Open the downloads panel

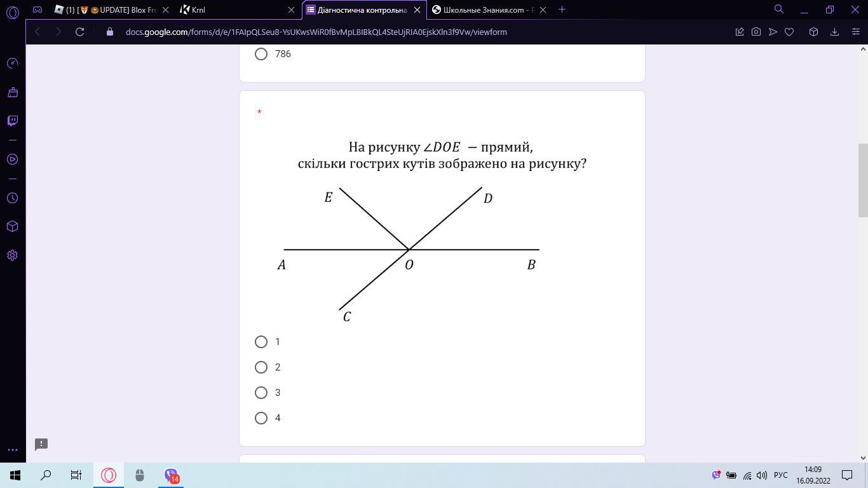click(835, 32)
